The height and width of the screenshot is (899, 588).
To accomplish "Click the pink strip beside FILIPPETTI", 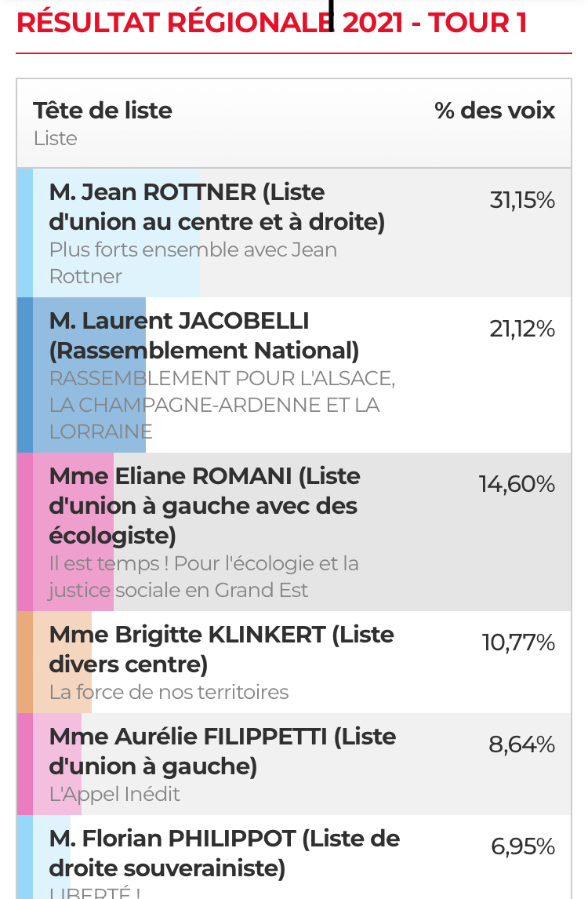I will [x=25, y=764].
